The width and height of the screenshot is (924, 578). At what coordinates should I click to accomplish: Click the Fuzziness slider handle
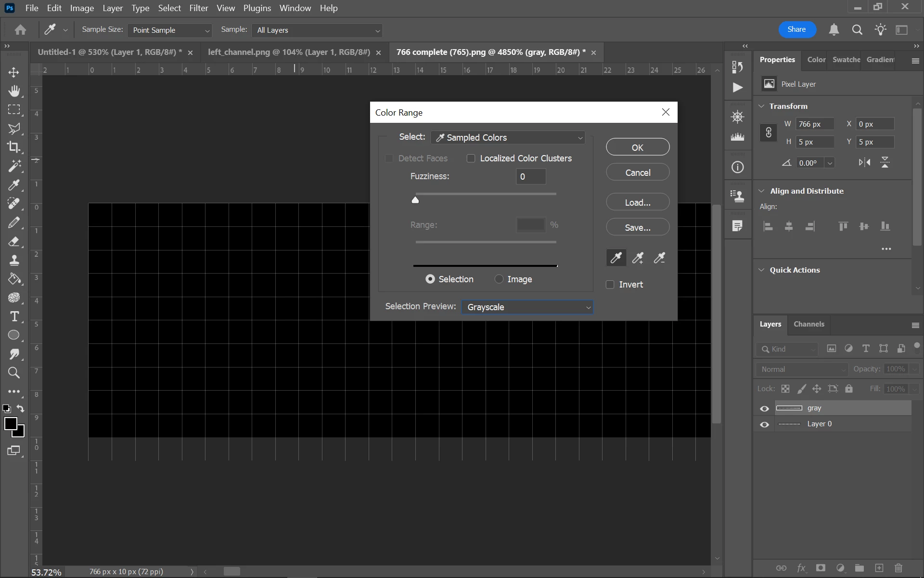pos(415,200)
